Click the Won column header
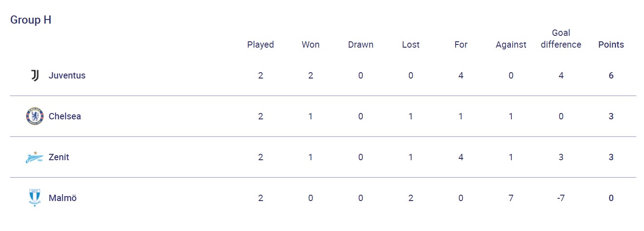This screenshot has width=644, height=231. point(311,44)
